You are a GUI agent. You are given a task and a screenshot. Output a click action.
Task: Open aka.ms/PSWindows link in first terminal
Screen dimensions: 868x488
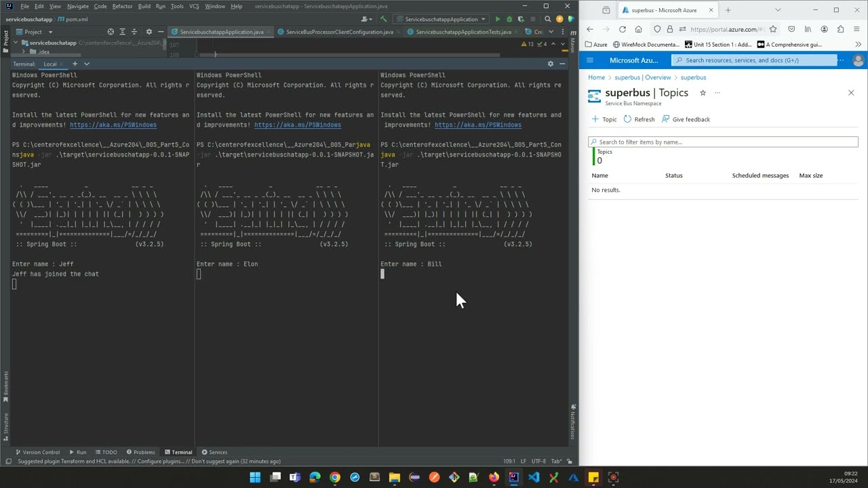pyautogui.click(x=113, y=125)
